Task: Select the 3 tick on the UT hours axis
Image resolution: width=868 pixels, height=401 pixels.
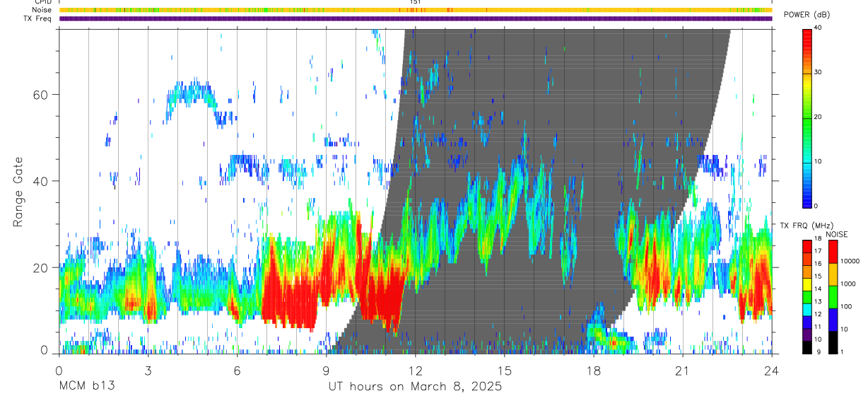Action: 148,370
